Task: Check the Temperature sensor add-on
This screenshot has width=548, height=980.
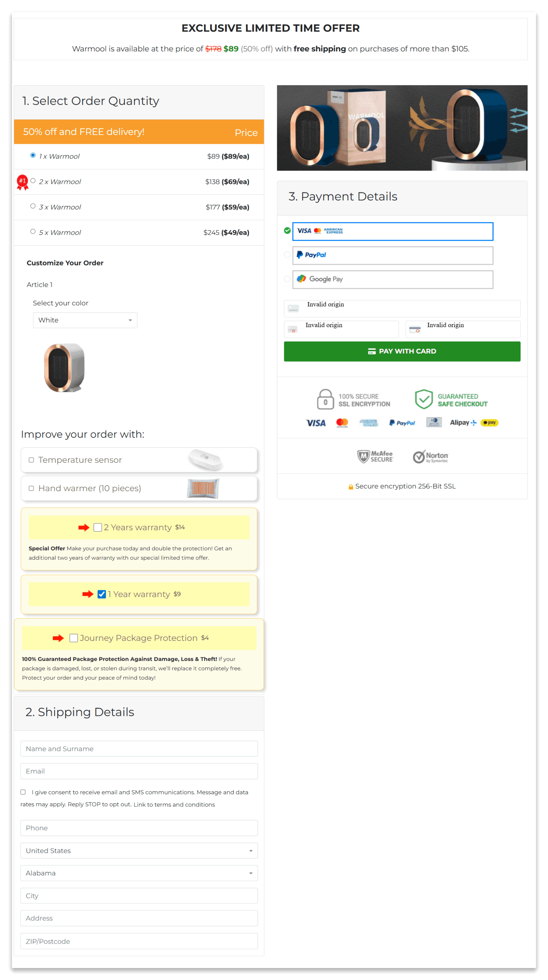Action: 31,460
